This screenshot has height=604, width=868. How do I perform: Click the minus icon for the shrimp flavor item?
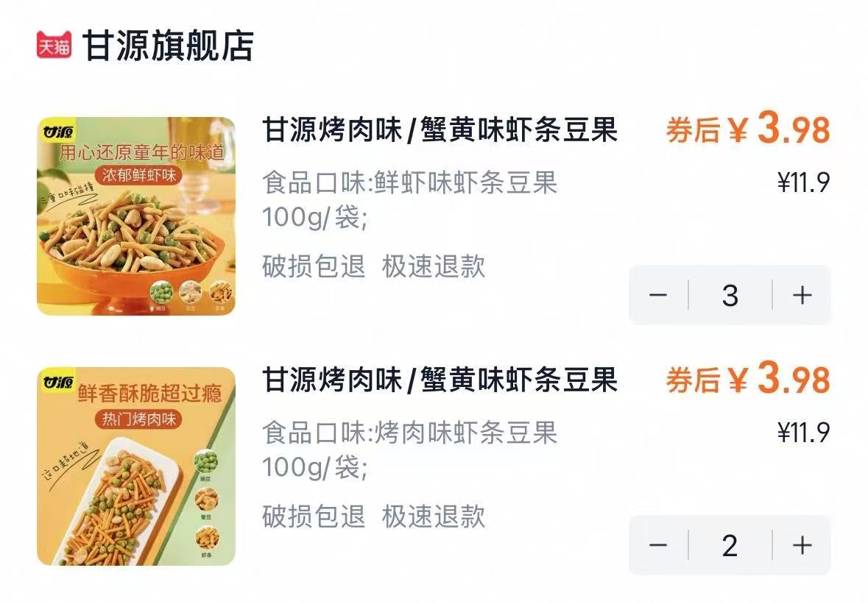658,294
